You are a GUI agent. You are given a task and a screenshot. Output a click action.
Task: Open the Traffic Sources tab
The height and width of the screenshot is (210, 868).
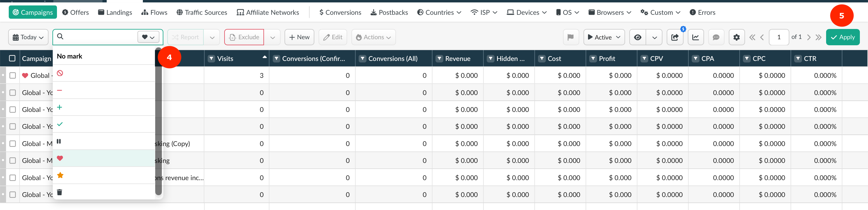point(202,12)
